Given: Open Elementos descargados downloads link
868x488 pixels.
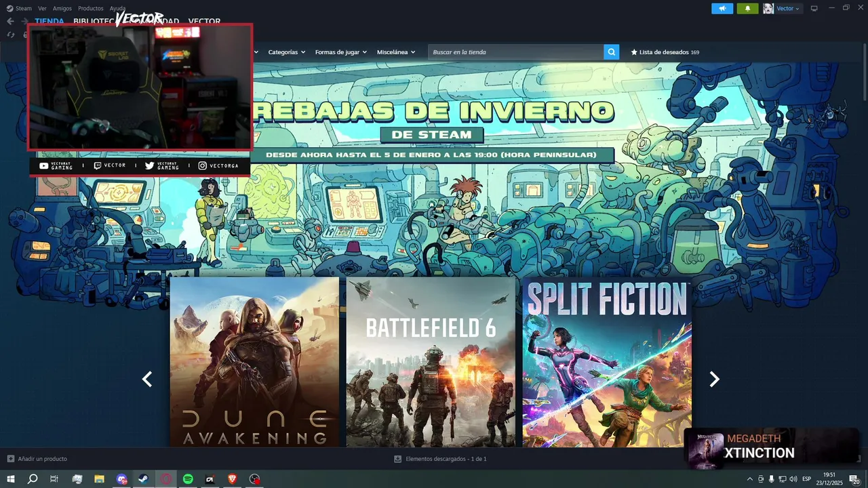Looking at the screenshot, I should click(446, 459).
